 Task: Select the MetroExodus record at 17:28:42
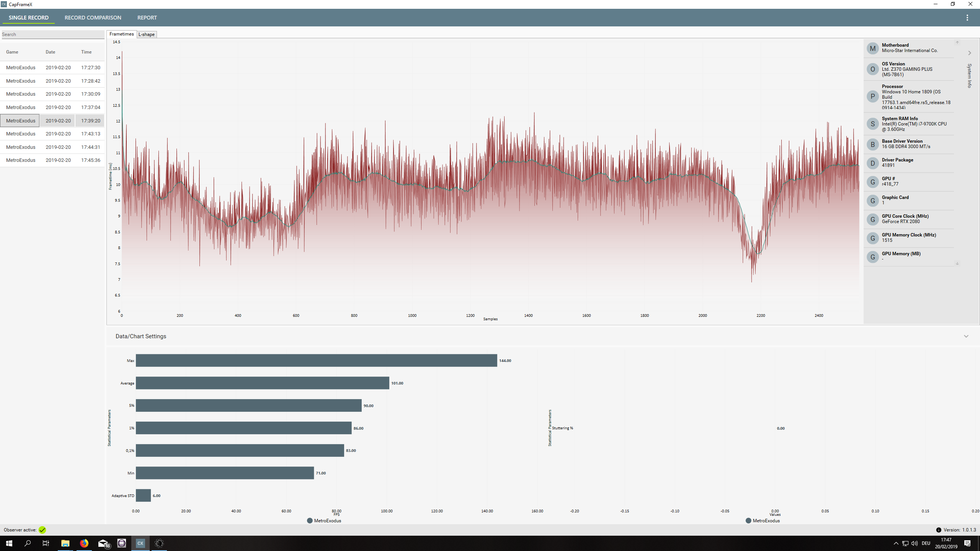(x=52, y=81)
